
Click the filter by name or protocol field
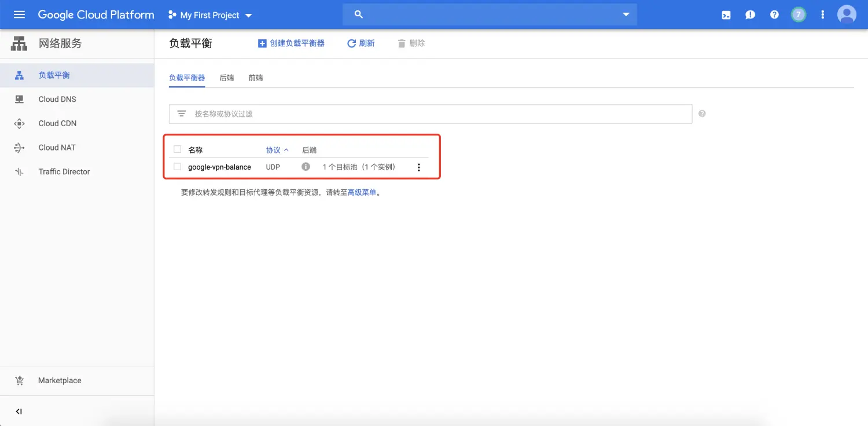[x=431, y=114]
